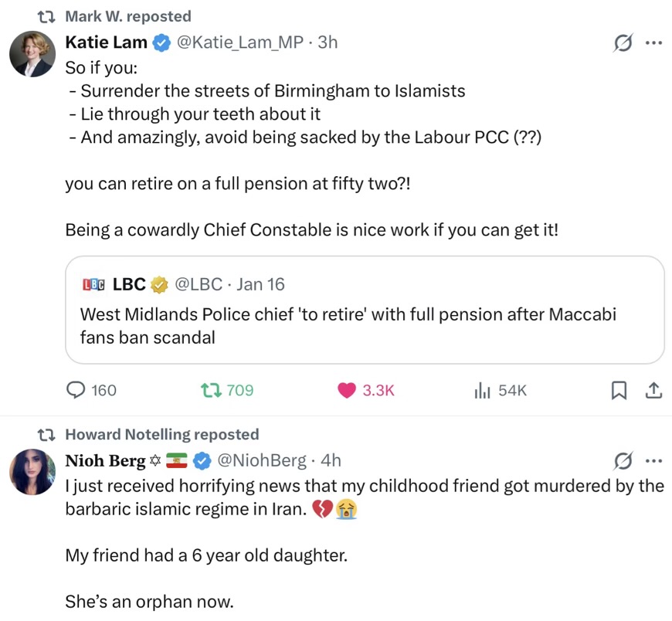
Task: Open the @Katie_Lam_MP handle link
Action: click(x=240, y=42)
